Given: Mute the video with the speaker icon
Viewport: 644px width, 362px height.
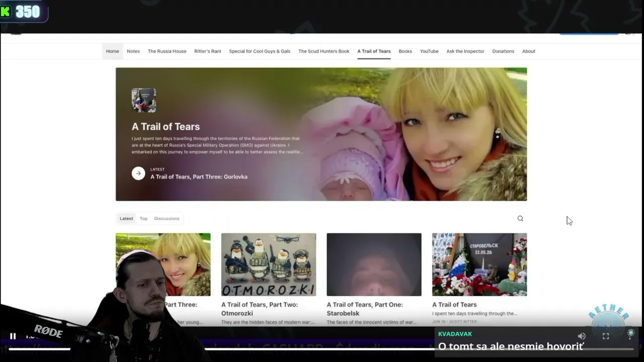Looking at the screenshot, I should tap(582, 336).
